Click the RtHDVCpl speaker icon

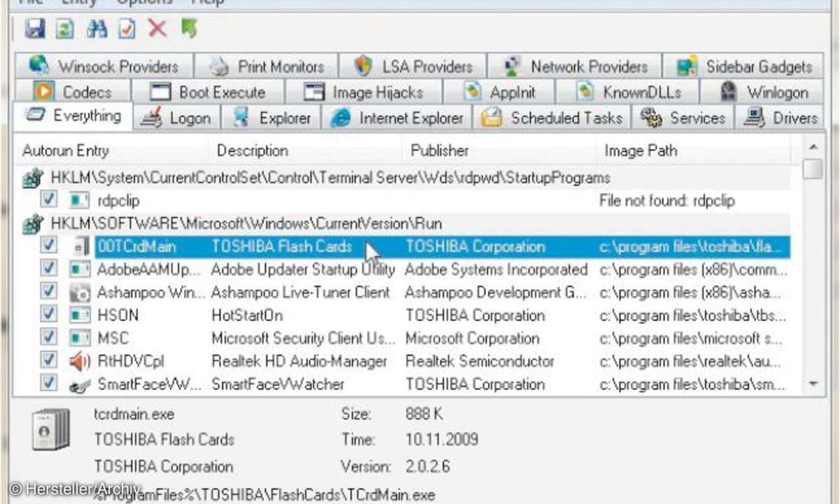(x=80, y=362)
